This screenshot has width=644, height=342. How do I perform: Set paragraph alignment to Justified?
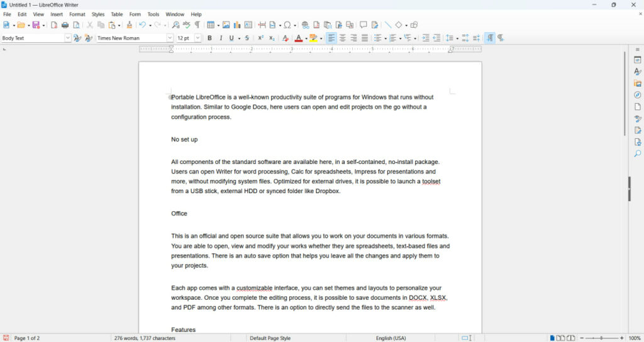pyautogui.click(x=364, y=38)
